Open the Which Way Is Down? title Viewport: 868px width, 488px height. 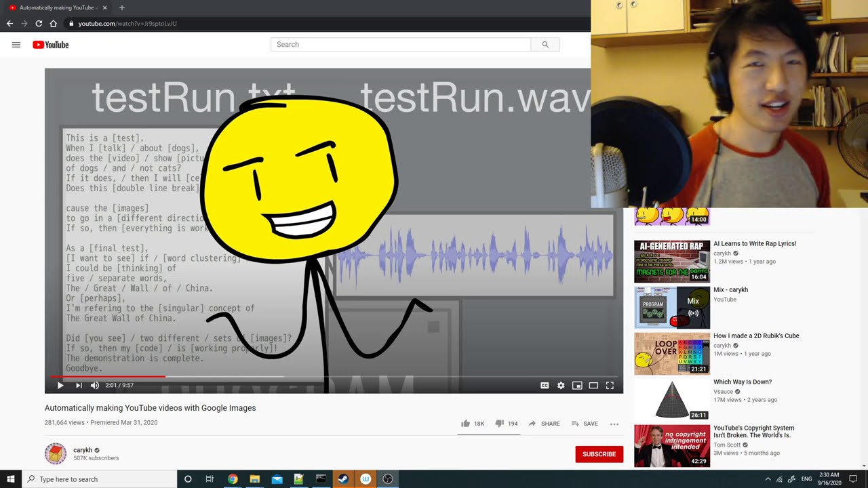click(743, 382)
